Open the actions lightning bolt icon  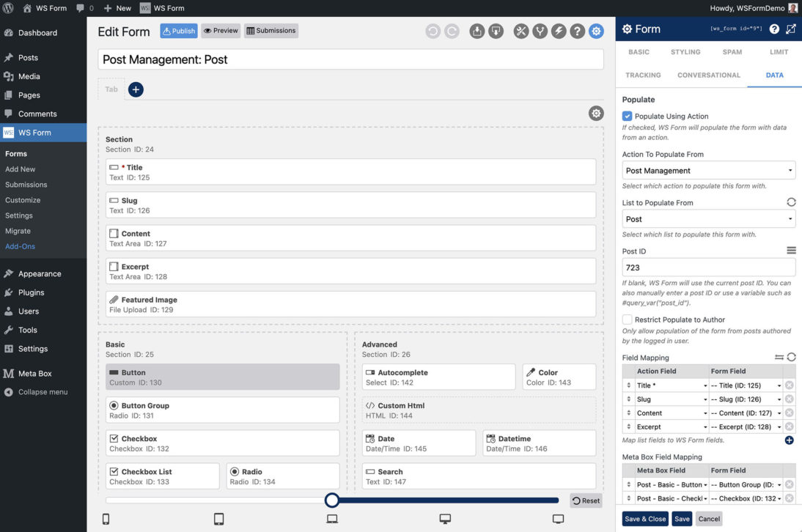tap(559, 32)
